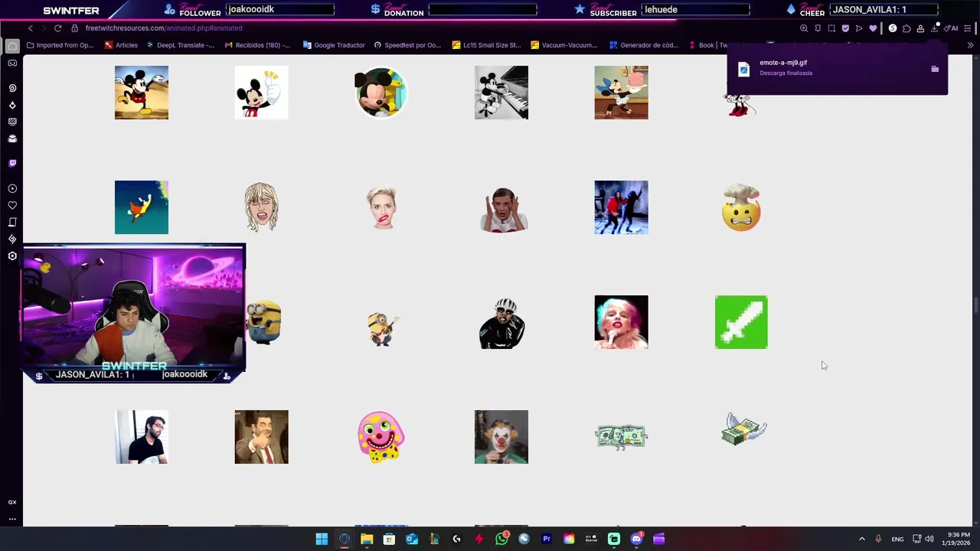Select the green pixel sword emote
Viewport: 980px width, 551px height.
[741, 322]
